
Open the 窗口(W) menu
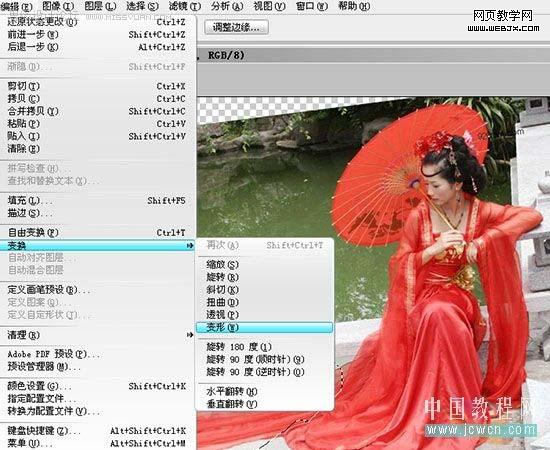click(x=312, y=6)
